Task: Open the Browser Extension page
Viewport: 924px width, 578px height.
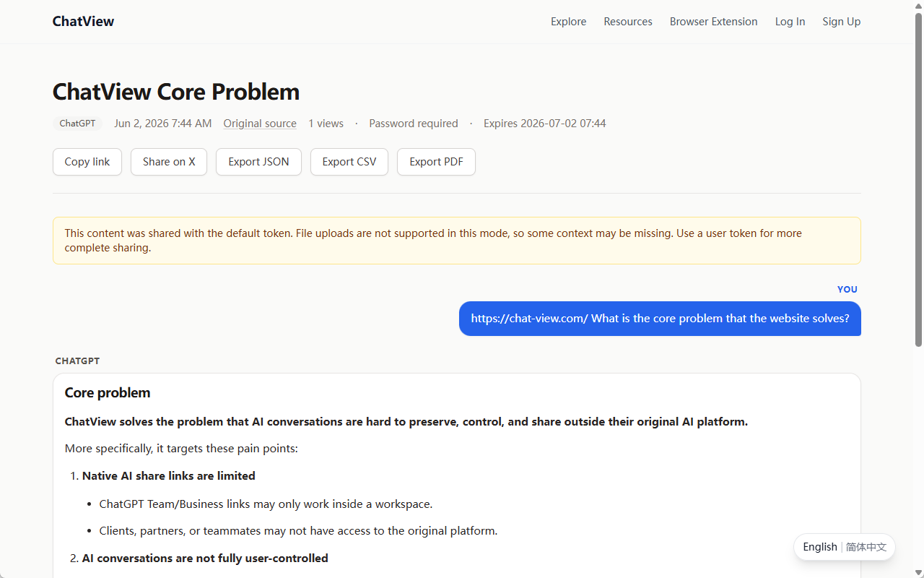Action: [713, 22]
